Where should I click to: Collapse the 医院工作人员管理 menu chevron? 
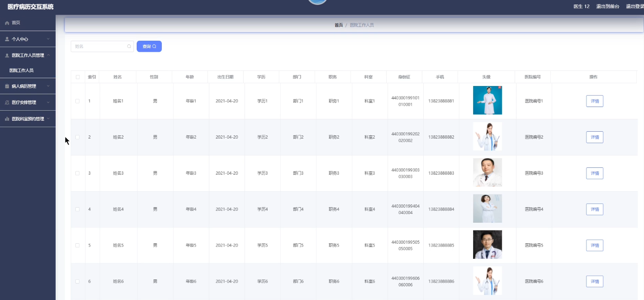click(x=48, y=55)
